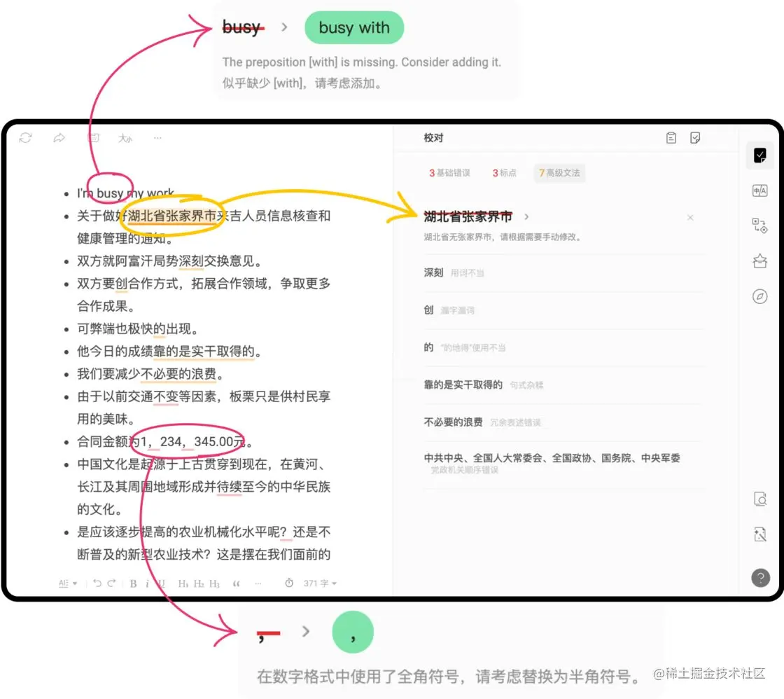Select the proofreading tool in right sidebar
This screenshot has width=784, height=699.
(x=760, y=155)
